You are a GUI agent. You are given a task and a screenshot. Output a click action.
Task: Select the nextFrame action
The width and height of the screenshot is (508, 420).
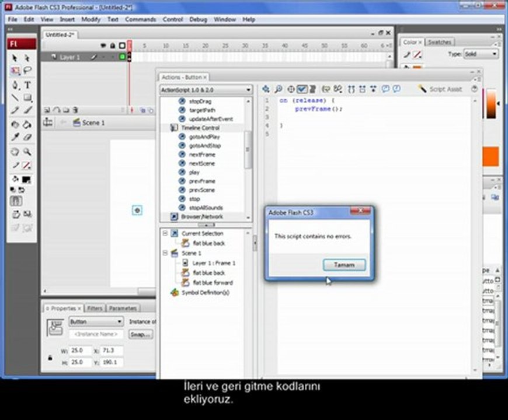[x=202, y=155]
